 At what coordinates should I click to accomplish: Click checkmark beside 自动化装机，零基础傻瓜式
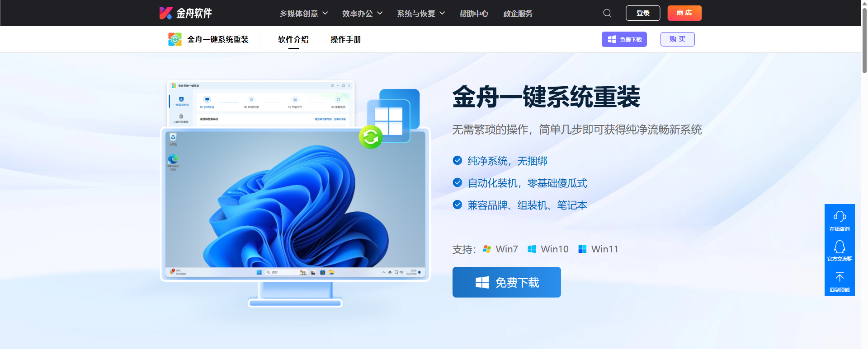pos(458,183)
